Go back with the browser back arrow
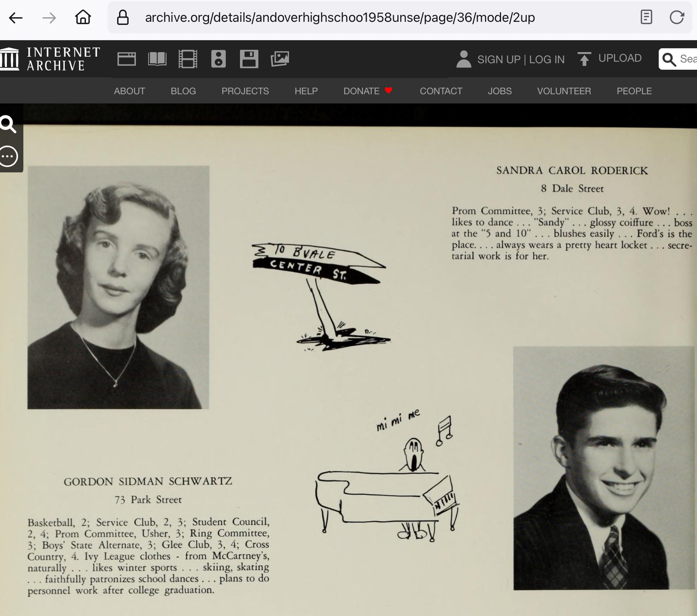697x616 pixels. coord(16,18)
